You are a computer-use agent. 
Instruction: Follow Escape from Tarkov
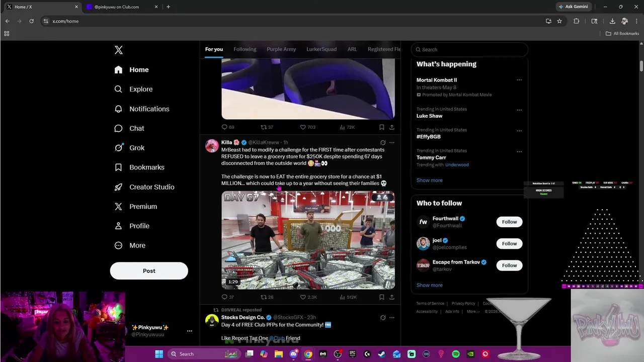509,265
